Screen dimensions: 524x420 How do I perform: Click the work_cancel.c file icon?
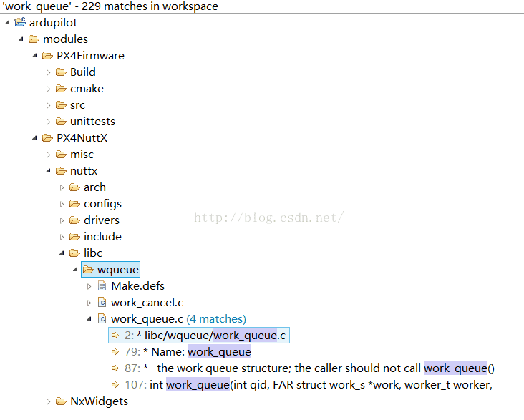tap(102, 303)
